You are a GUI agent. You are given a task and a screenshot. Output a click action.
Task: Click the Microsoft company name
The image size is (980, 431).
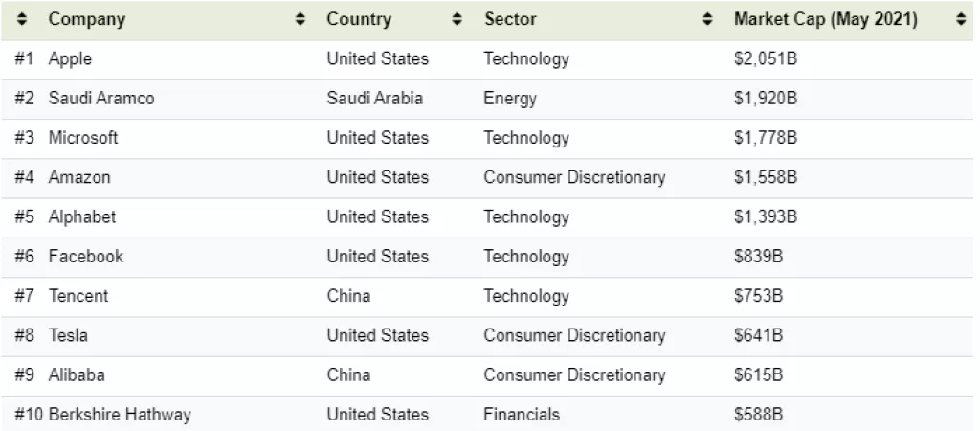click(x=83, y=138)
